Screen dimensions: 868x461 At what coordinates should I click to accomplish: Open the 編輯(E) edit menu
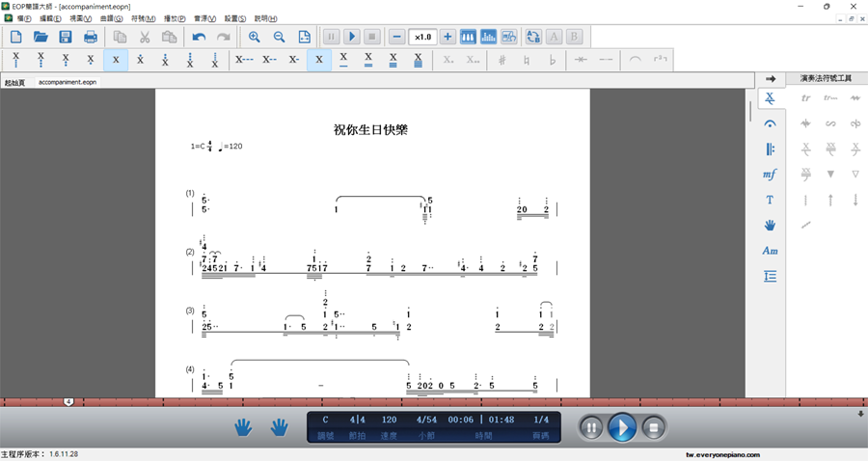click(50, 18)
